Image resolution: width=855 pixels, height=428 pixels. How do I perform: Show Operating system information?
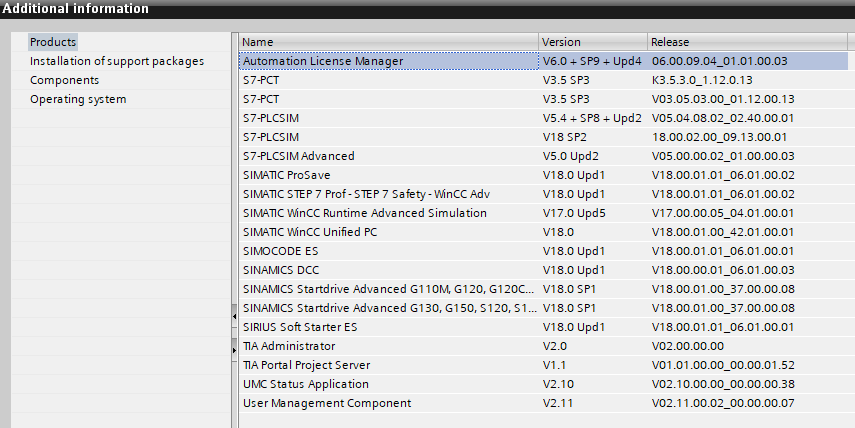(78, 99)
